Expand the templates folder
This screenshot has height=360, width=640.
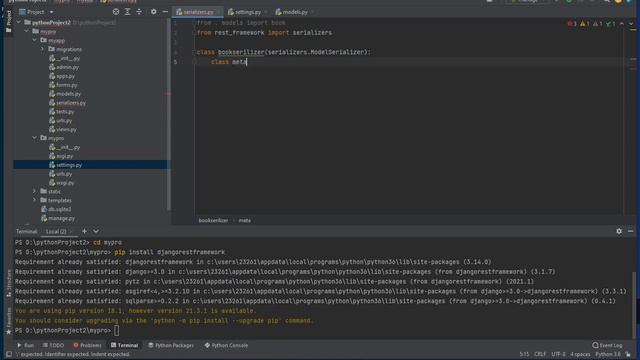pyautogui.click(x=35, y=200)
